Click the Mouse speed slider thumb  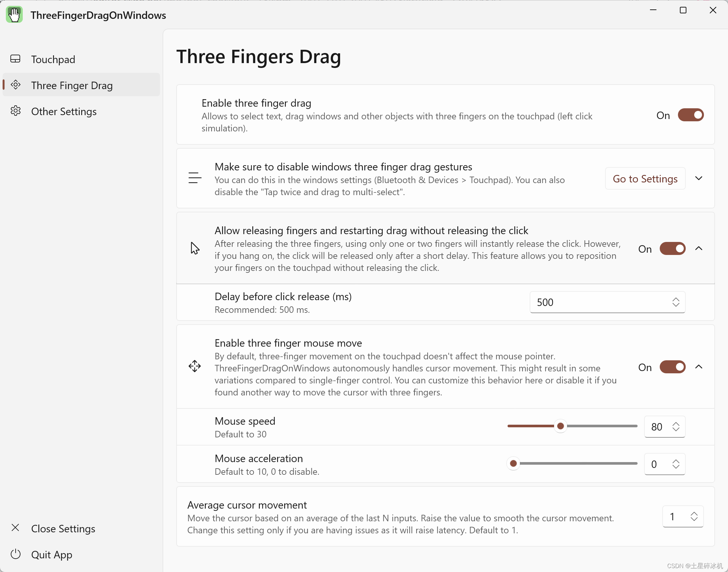pyautogui.click(x=560, y=426)
